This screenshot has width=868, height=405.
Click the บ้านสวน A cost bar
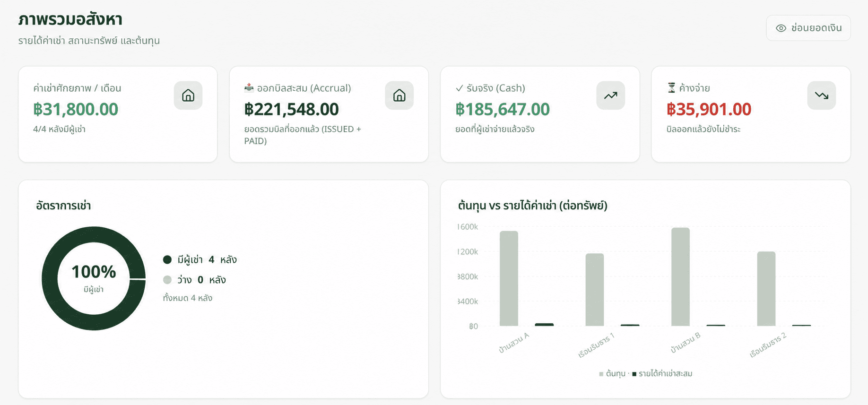(x=509, y=278)
